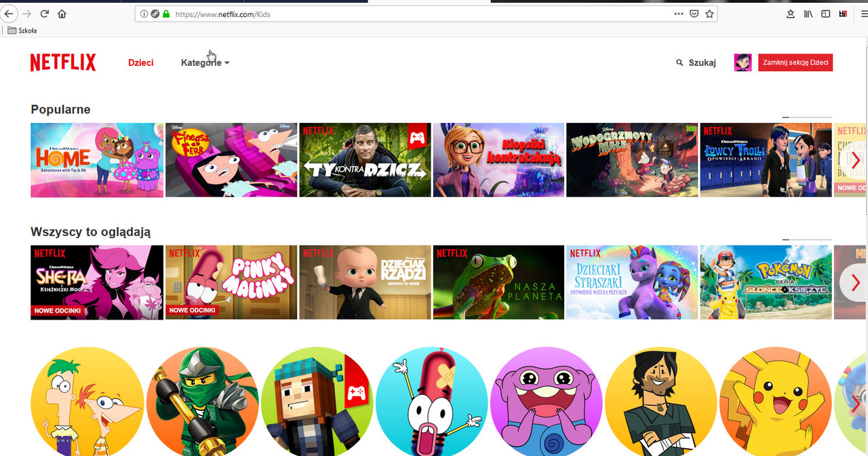Open Klopsiki kontratakują title
Screen dimensions: 868x456
pyautogui.click(x=498, y=160)
